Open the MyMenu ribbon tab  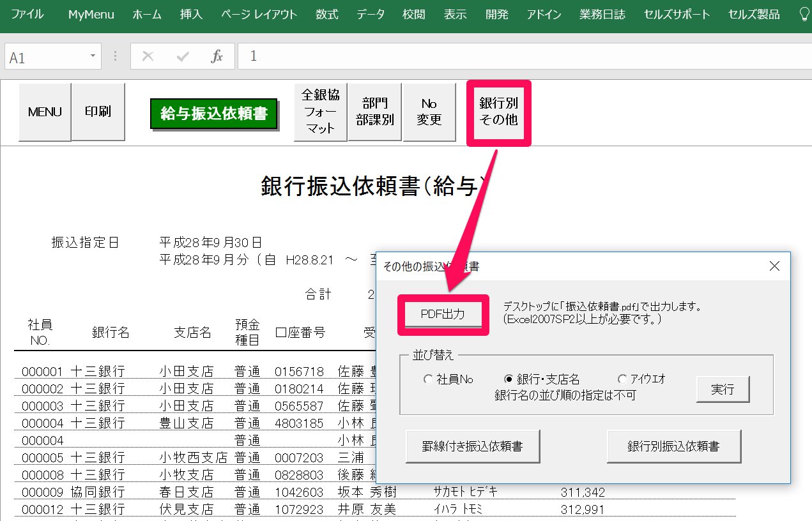(92, 14)
